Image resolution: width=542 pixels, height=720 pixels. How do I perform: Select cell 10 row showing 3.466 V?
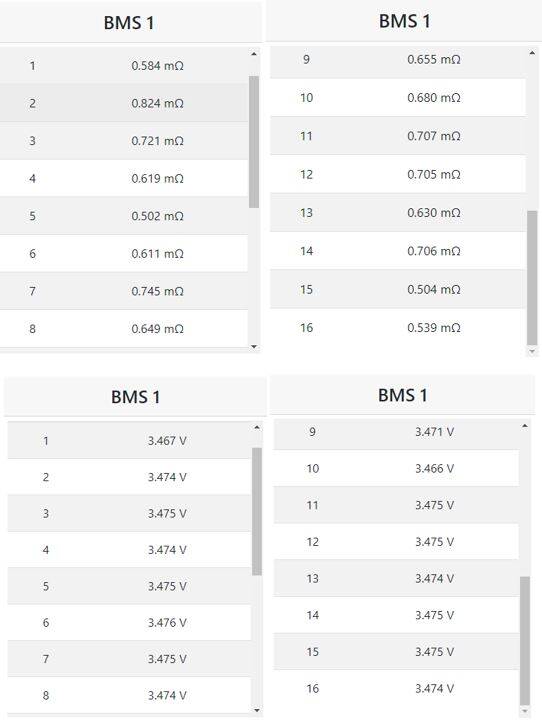point(396,468)
